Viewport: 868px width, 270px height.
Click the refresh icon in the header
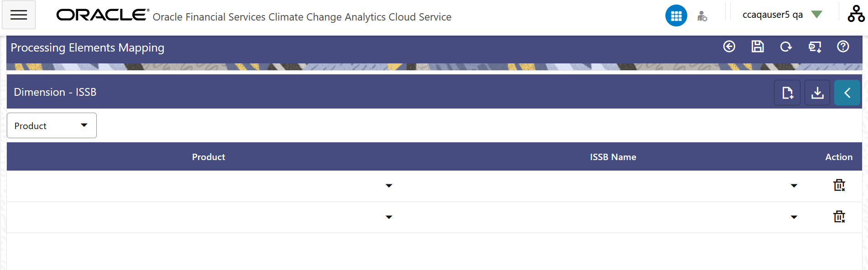pyautogui.click(x=786, y=47)
